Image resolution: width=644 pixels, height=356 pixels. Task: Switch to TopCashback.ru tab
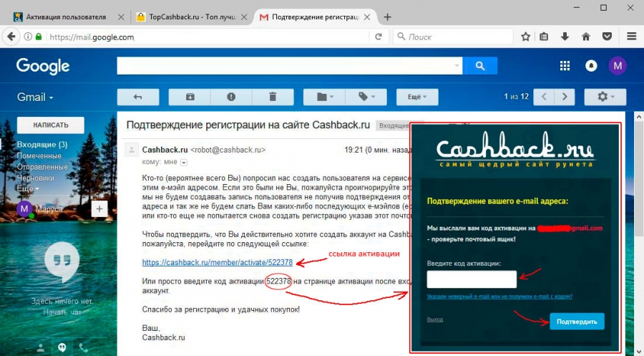[192, 17]
